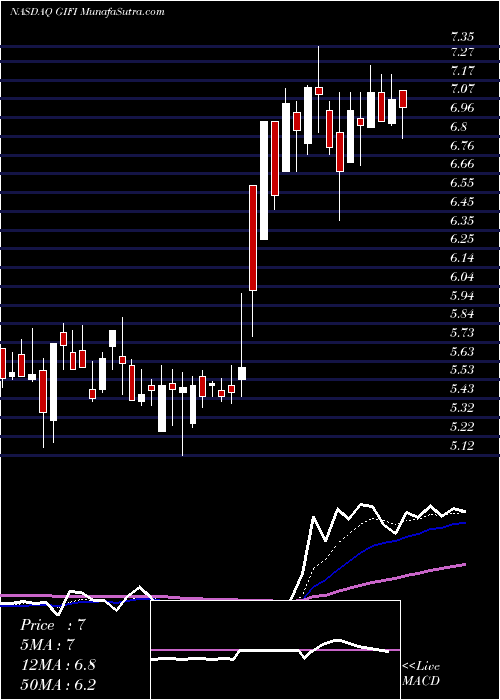Click the 6.04 price axis label
The height and width of the screenshot is (700, 500).
(x=462, y=277)
